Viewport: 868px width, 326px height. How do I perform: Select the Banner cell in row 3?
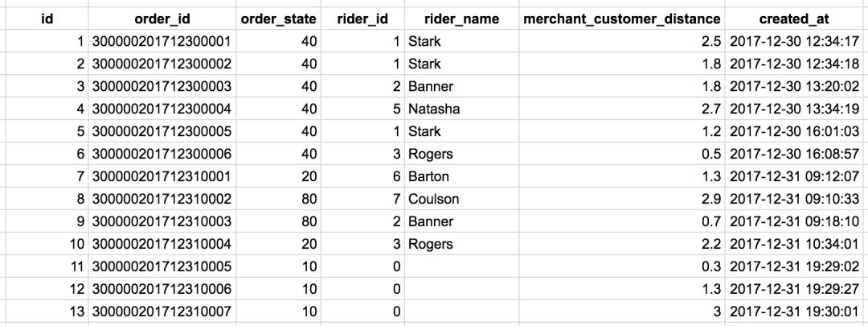click(431, 86)
